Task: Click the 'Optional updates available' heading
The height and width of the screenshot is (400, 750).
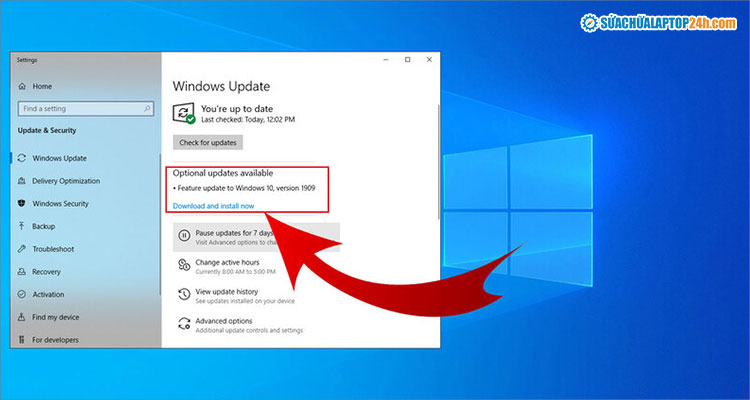Action: (x=223, y=173)
